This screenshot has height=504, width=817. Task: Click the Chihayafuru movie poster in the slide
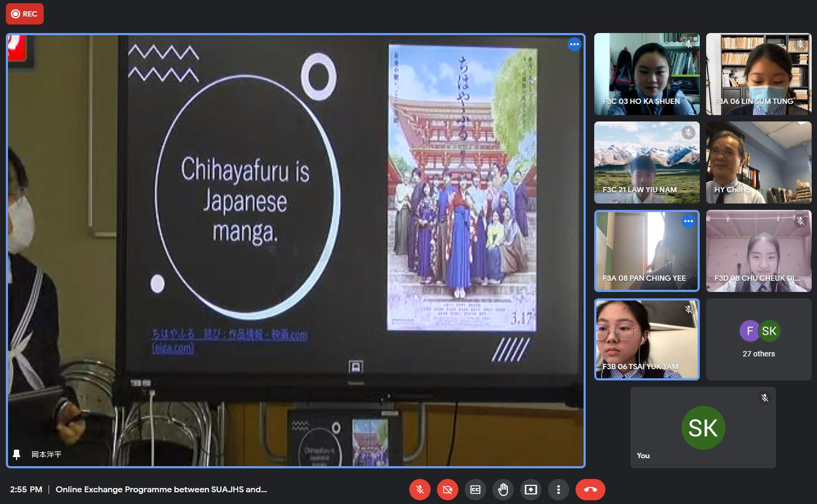pos(463,188)
